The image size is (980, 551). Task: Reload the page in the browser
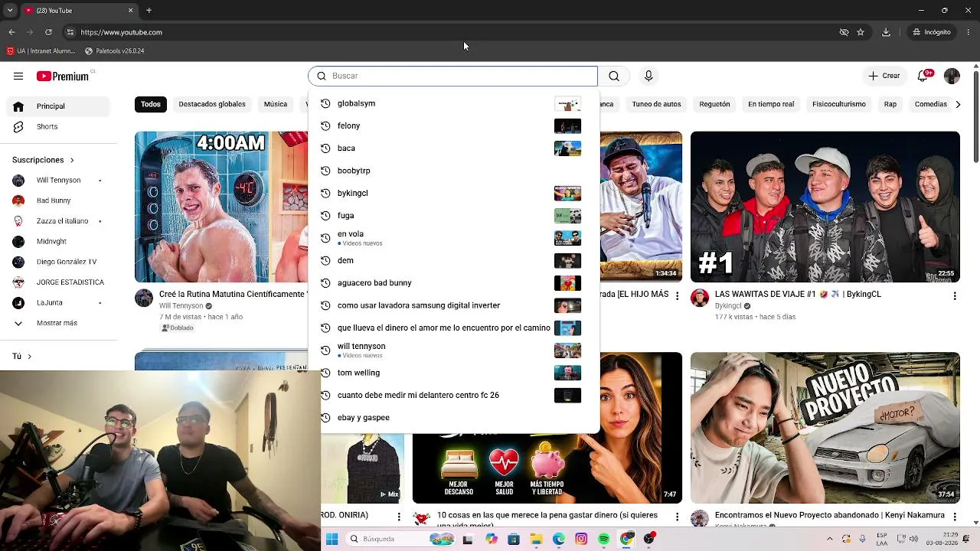coord(48,32)
